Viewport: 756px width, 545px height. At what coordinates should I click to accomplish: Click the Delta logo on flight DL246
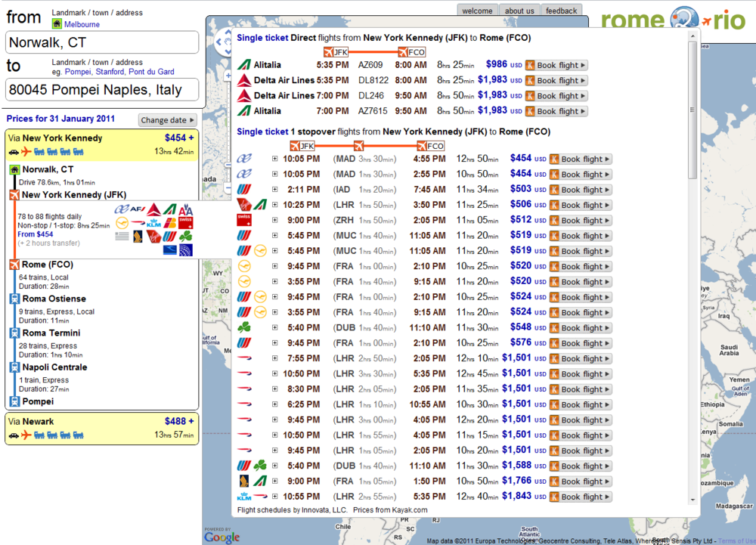point(244,95)
